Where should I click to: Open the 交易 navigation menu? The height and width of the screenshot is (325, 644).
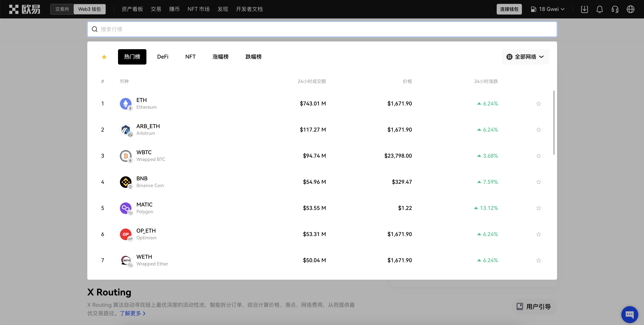[x=156, y=9]
